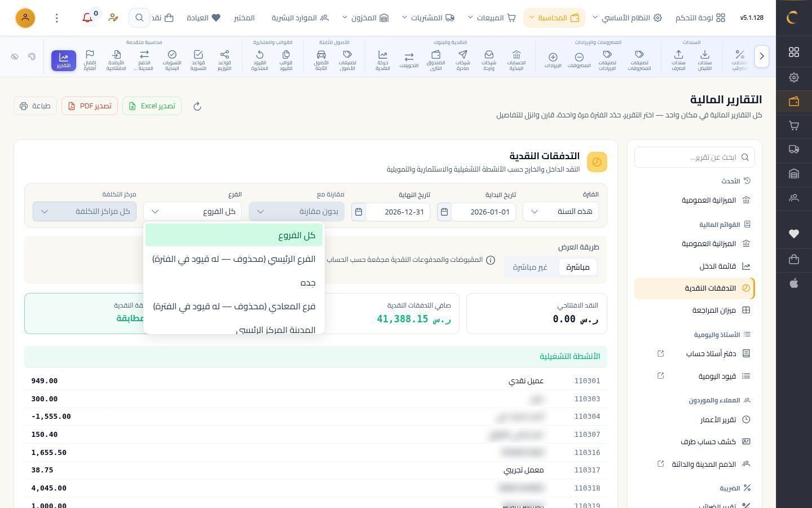This screenshot has width=812, height=508.
Task: Click the تصدير PDF button
Action: [90, 106]
